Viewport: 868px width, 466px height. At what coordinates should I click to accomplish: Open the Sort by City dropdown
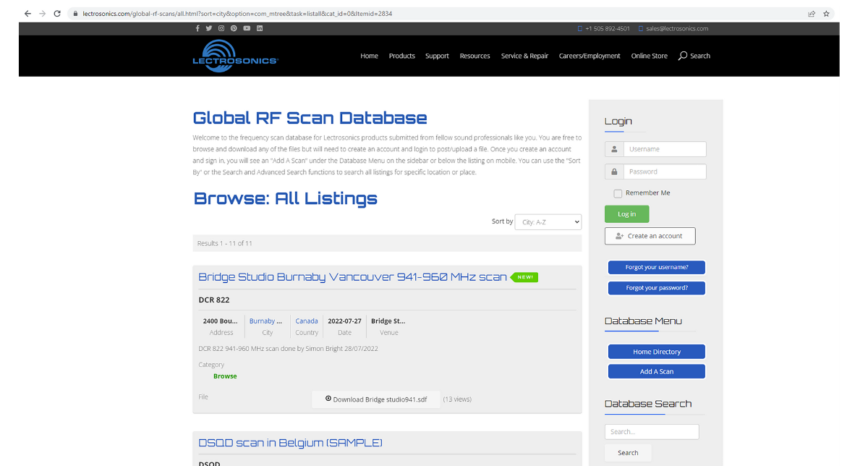[x=548, y=221]
